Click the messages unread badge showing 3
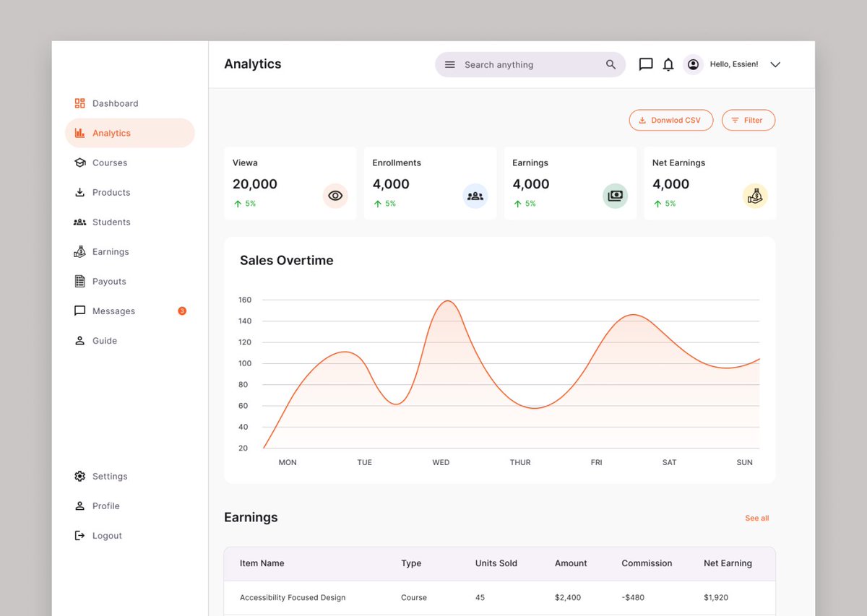The image size is (867, 616). click(x=182, y=311)
